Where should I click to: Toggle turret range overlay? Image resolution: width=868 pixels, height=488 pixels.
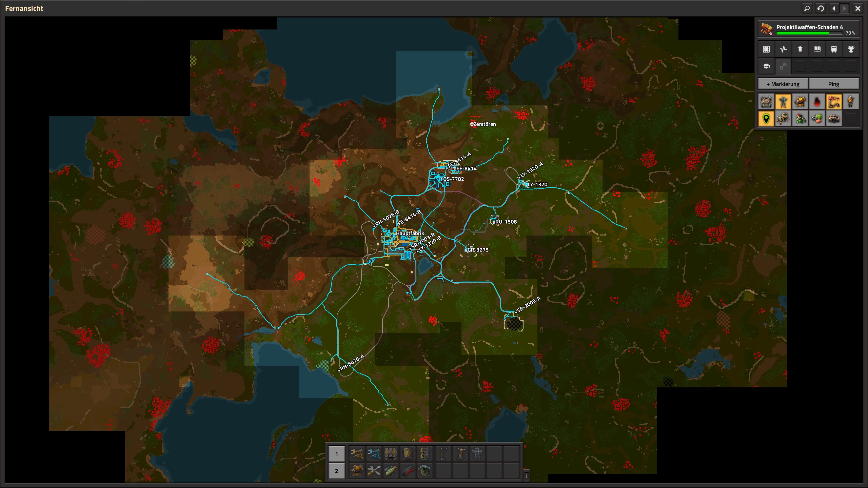tap(800, 102)
